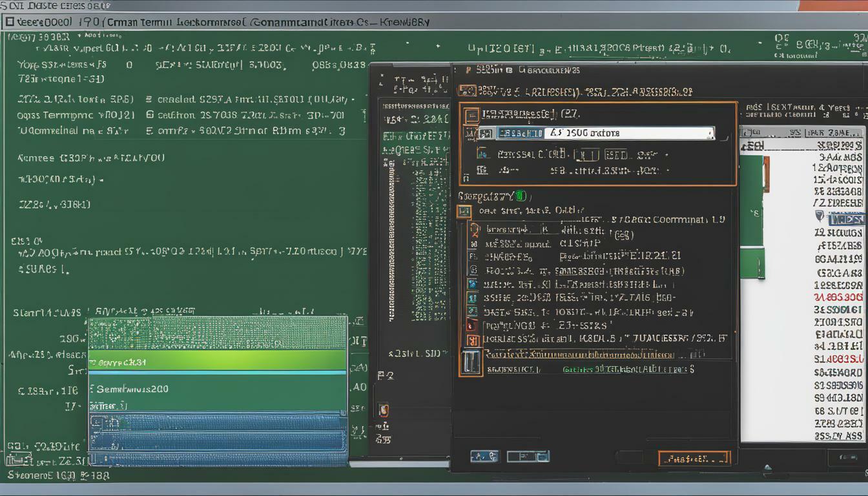868x496 pixels.
Task: Open the bottom-left button group dropdown
Action: (x=540, y=456)
